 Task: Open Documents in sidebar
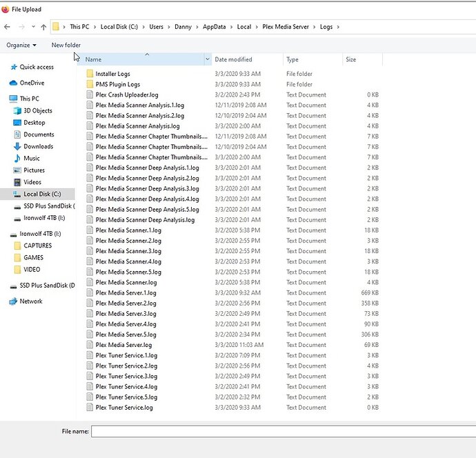[39, 135]
